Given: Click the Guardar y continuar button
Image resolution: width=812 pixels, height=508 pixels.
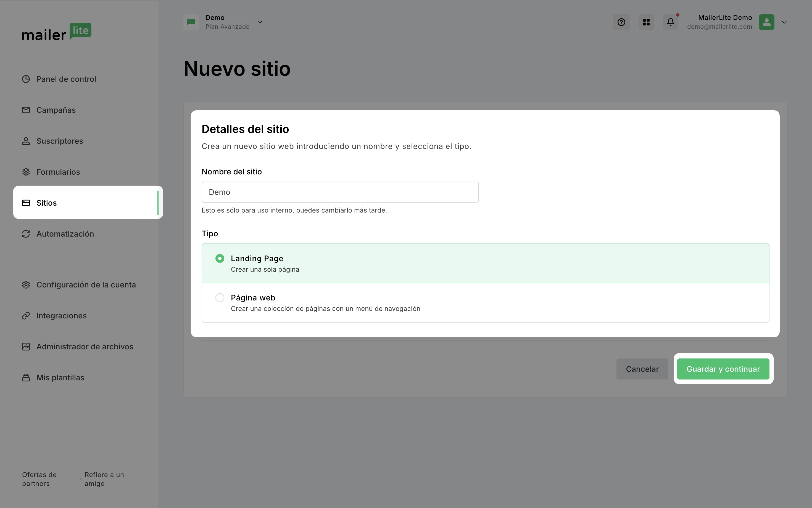Looking at the screenshot, I should coord(723,369).
